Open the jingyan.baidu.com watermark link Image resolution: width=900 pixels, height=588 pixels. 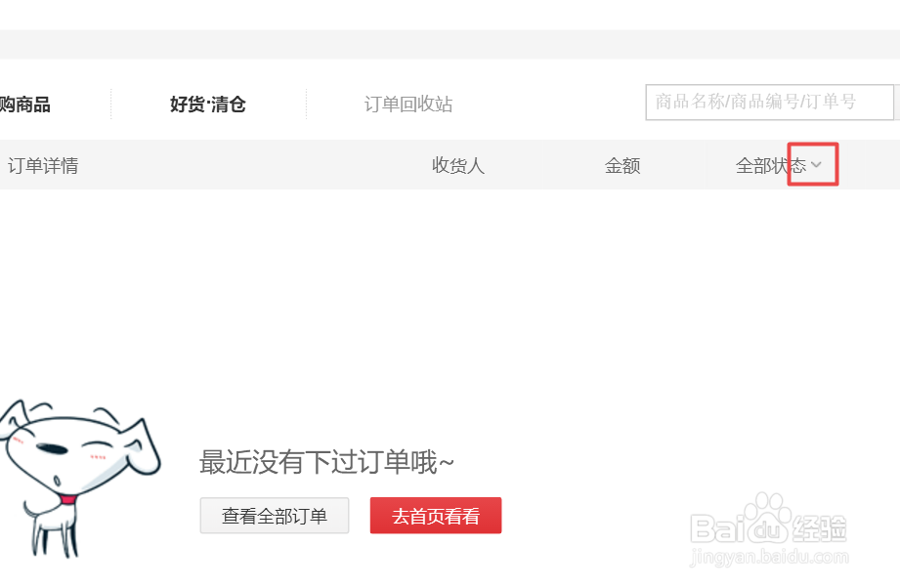[769, 557]
